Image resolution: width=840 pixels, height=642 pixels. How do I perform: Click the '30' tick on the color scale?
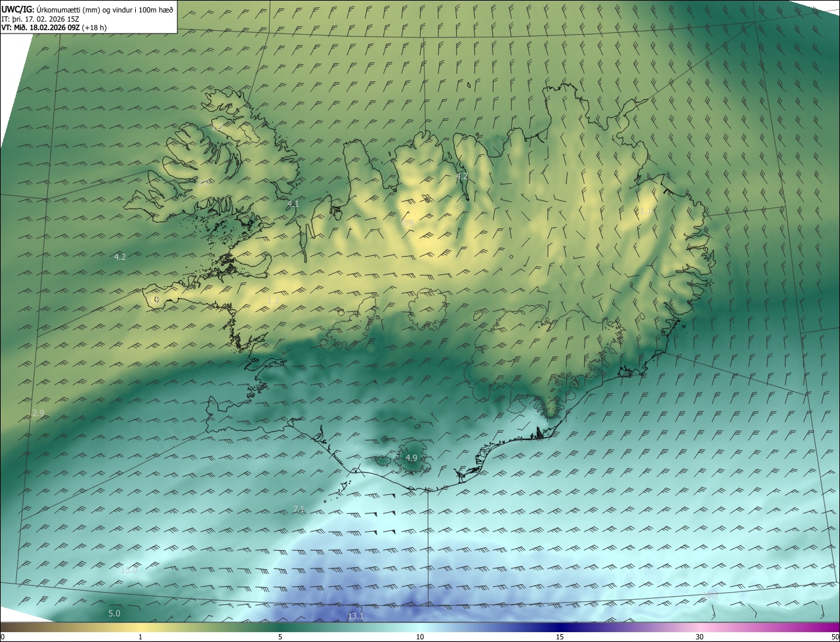700,637
